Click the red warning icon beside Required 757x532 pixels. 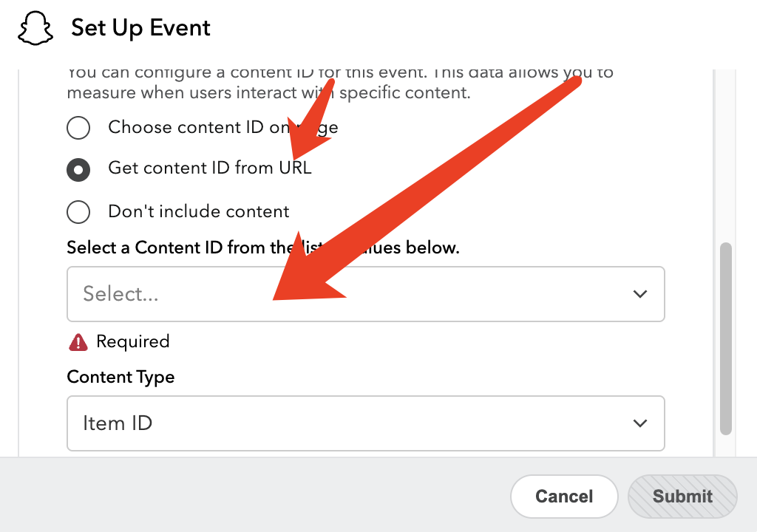(x=78, y=341)
